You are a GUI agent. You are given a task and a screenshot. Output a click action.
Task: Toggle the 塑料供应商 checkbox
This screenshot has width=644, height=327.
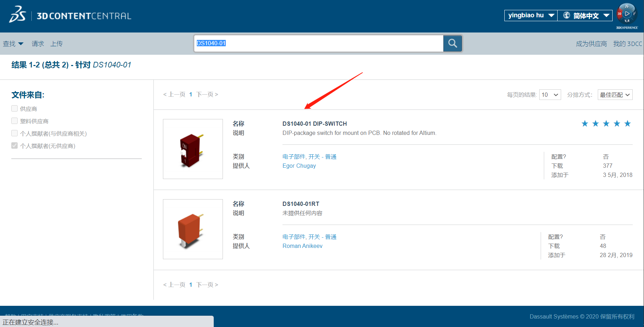click(14, 121)
